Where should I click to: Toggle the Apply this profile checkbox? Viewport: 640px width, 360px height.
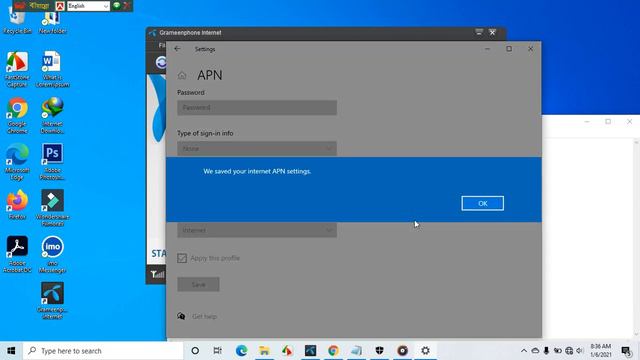182,258
